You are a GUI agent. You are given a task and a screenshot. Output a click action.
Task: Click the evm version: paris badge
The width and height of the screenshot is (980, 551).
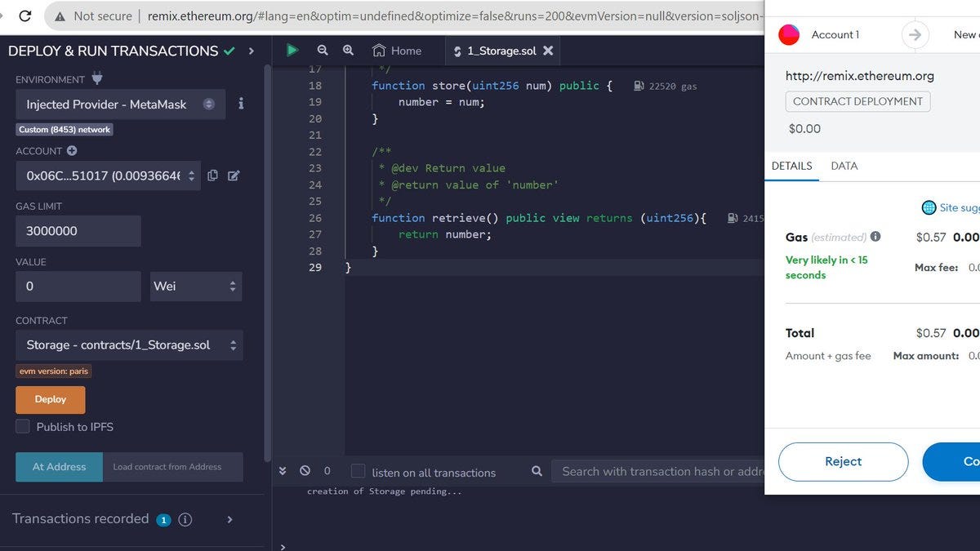[x=54, y=371]
